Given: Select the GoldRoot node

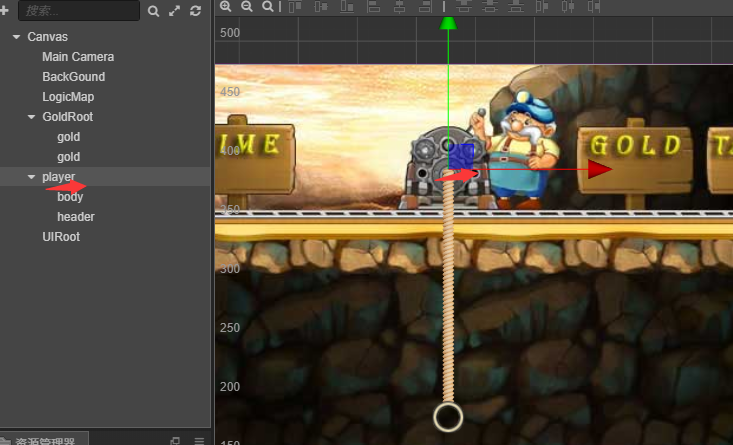Looking at the screenshot, I should coord(68,117).
